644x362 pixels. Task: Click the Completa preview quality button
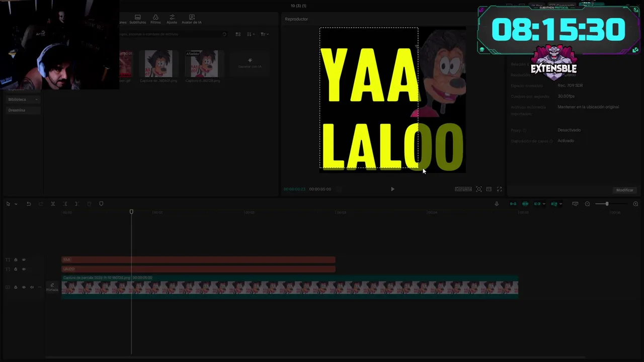point(463,189)
